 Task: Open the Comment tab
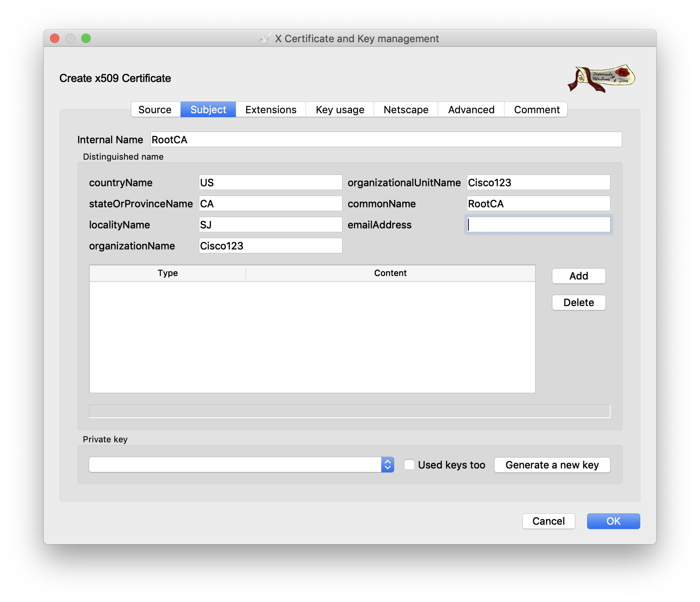point(536,110)
